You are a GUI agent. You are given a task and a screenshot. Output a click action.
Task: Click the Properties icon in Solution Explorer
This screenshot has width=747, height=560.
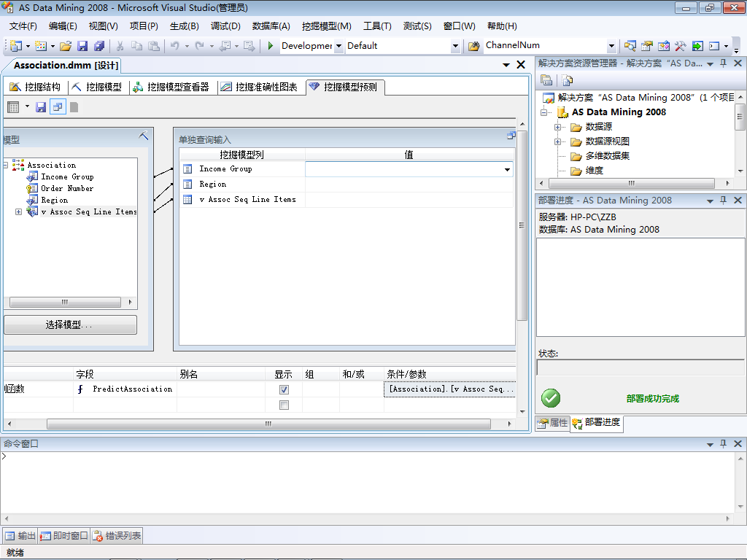tap(546, 80)
